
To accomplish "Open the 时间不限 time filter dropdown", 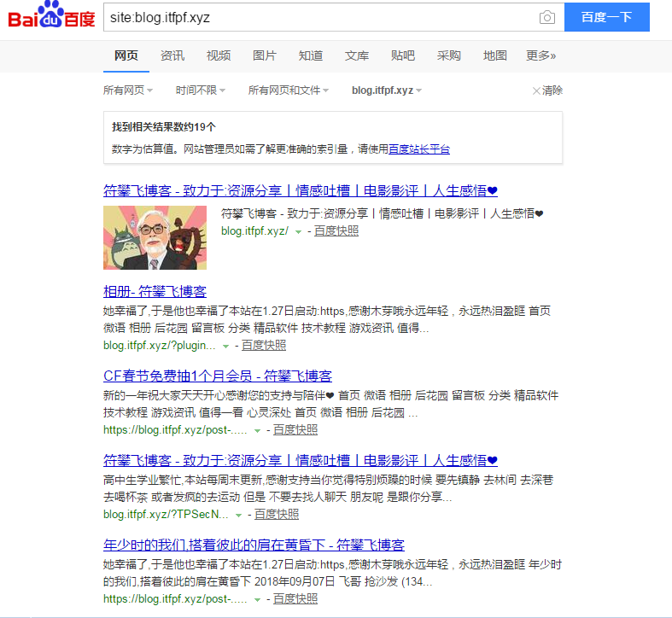I will pyautogui.click(x=200, y=90).
